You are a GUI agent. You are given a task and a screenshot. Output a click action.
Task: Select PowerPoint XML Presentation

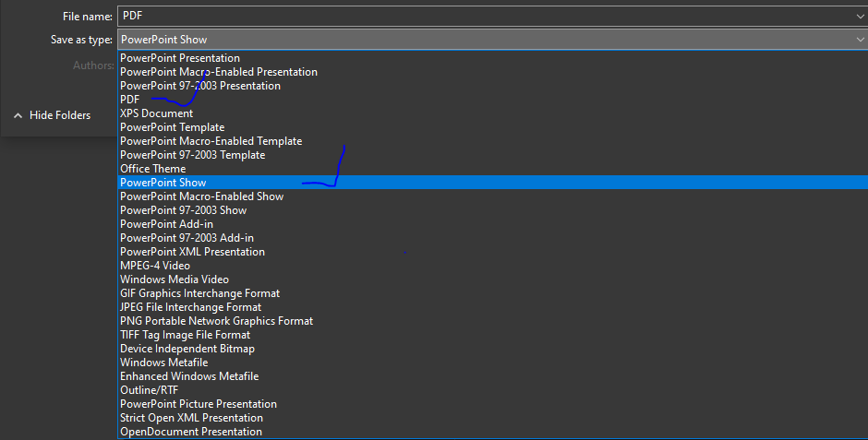click(493, 252)
